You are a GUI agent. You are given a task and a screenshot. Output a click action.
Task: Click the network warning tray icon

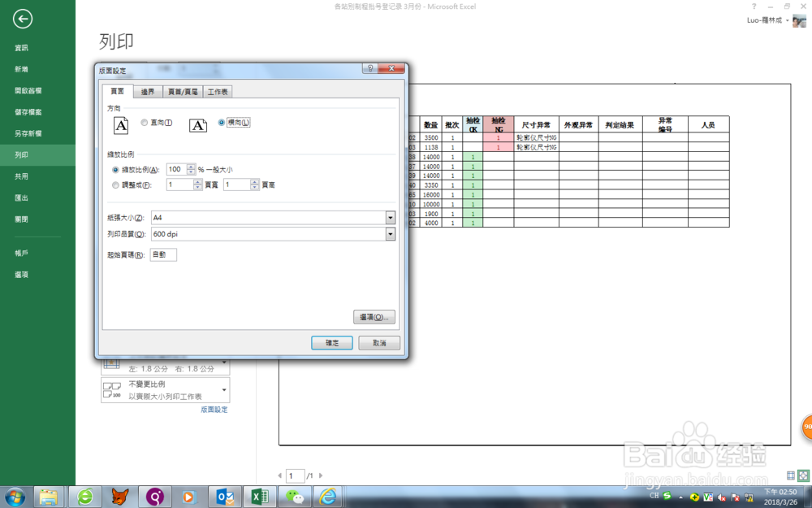(x=749, y=497)
